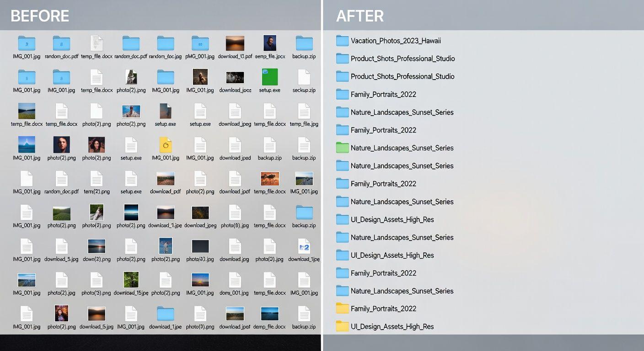Open the download_13.pdf sunset thumbnail
Image resolution: width=644 pixels, height=351 pixels.
[x=235, y=43]
